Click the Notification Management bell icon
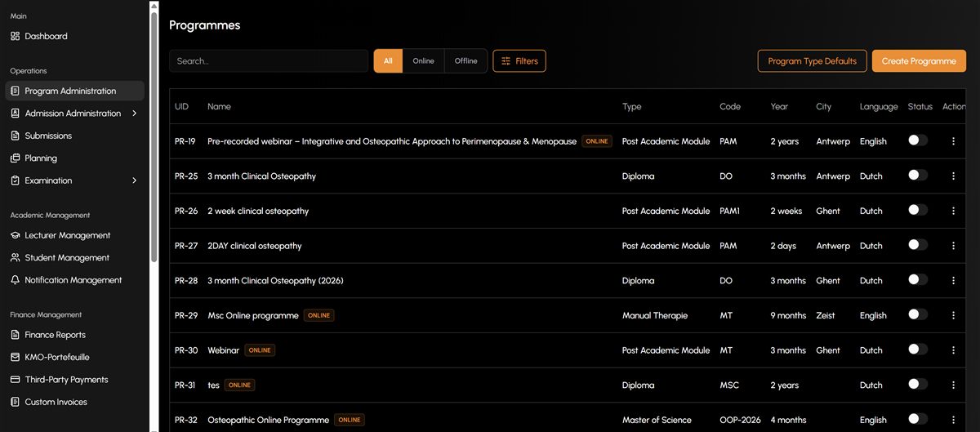This screenshot has height=432, width=980. 15,280
